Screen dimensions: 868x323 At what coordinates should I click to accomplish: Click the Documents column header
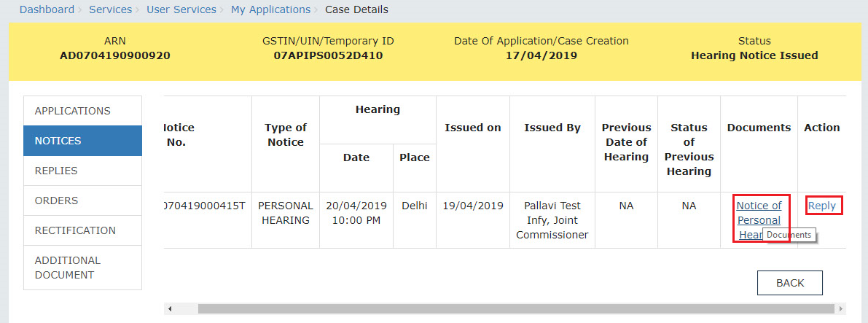759,128
